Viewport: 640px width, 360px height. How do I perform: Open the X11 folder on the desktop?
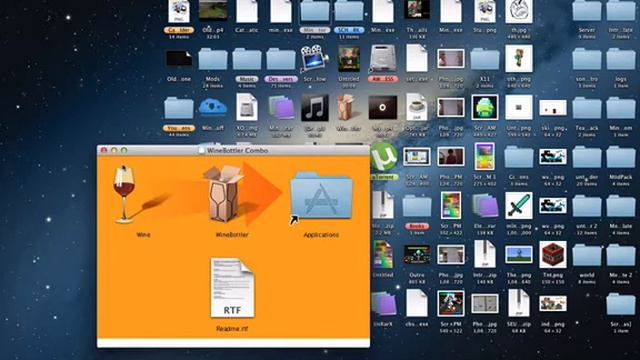[x=485, y=60]
